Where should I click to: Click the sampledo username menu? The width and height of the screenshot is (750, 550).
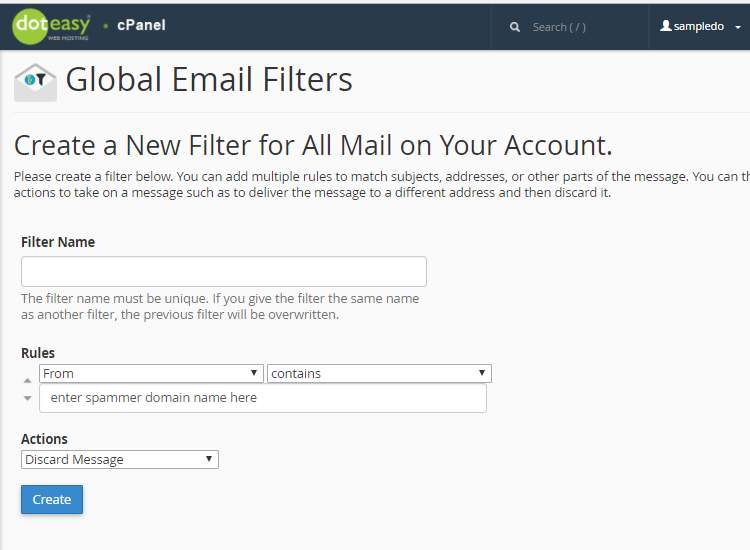click(701, 26)
